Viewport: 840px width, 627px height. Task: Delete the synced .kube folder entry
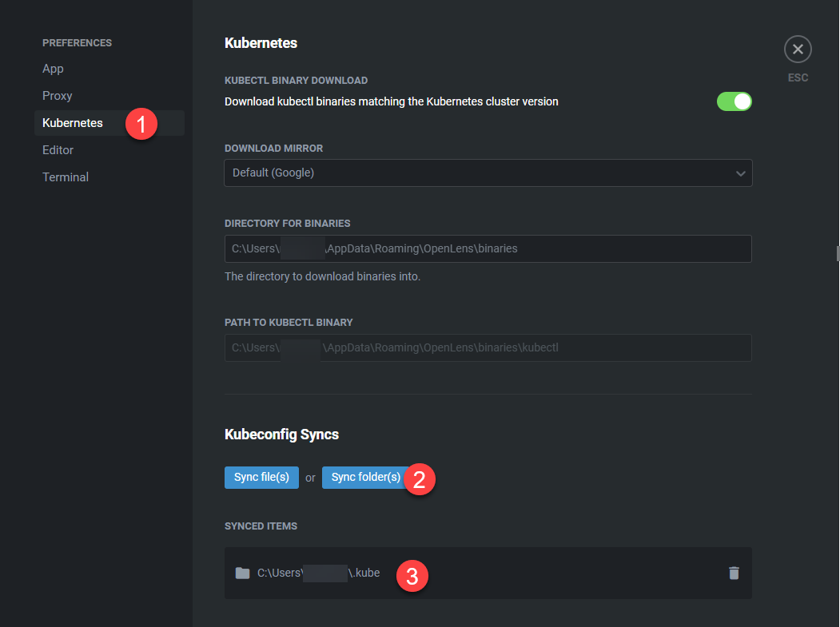(734, 573)
